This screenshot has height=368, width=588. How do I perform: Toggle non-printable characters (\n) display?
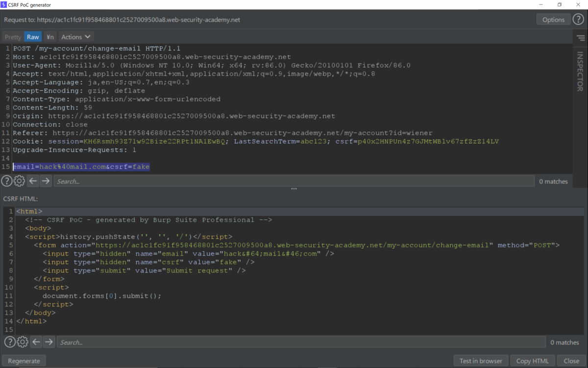[50, 37]
